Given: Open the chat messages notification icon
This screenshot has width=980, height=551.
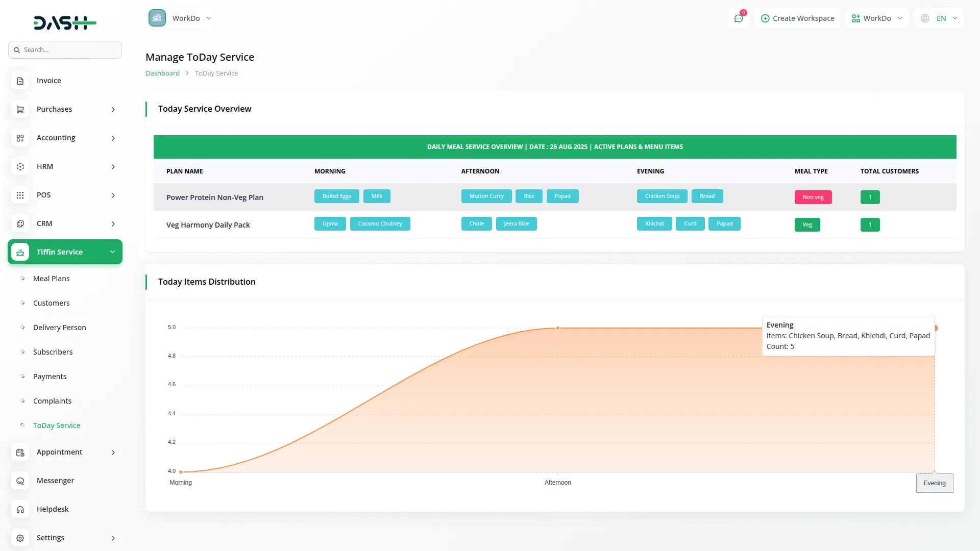Looking at the screenshot, I should (x=738, y=18).
